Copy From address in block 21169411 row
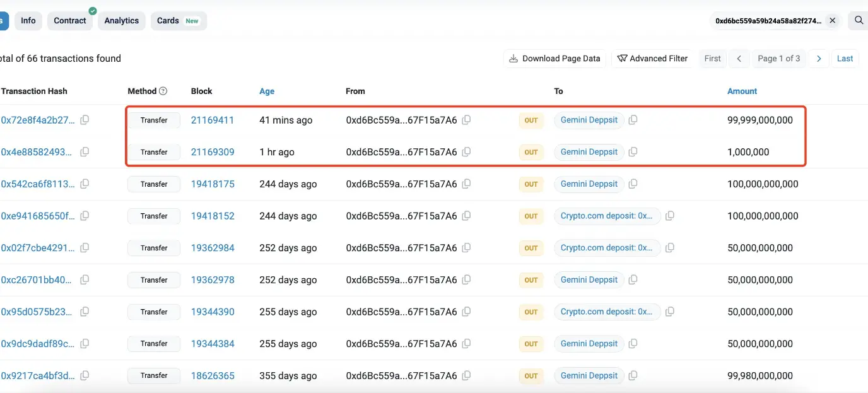 (x=466, y=120)
